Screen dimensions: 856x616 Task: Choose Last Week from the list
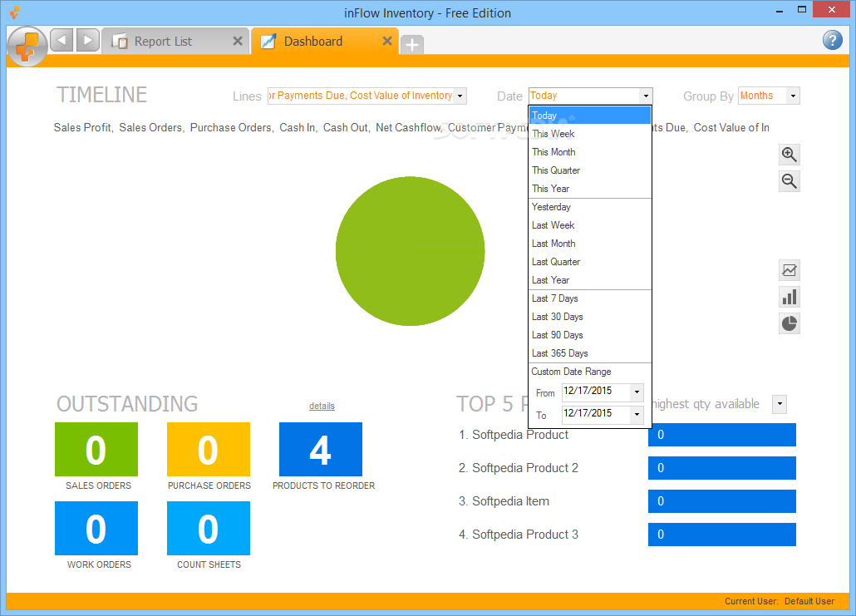(x=589, y=225)
